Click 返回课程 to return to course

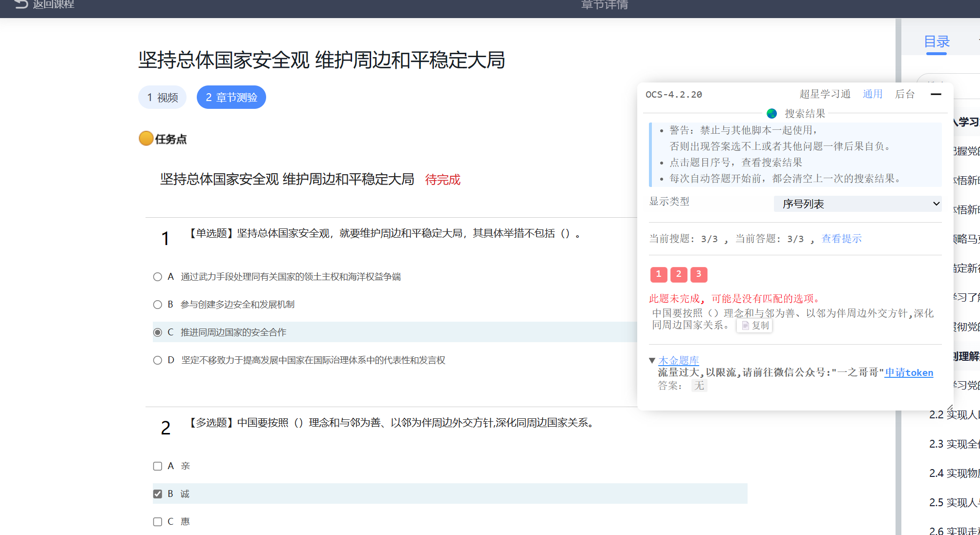53,4
